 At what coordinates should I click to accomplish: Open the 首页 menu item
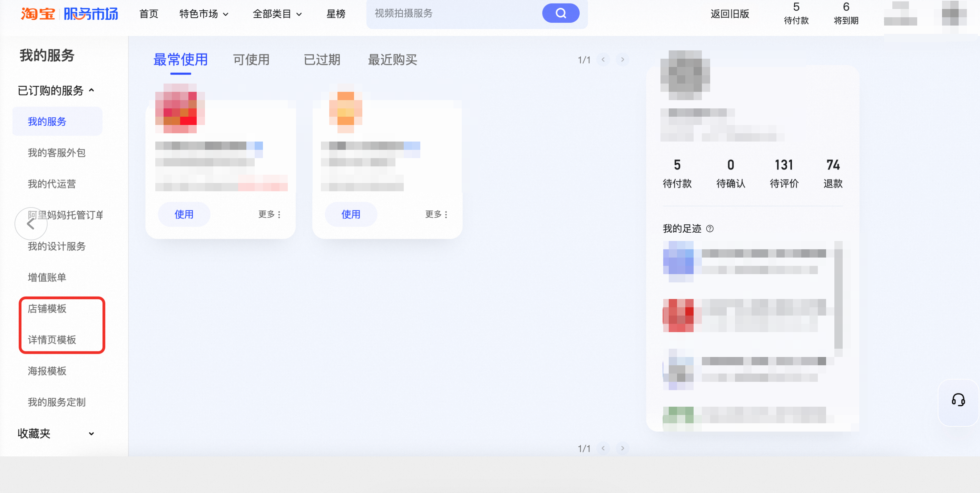click(149, 14)
